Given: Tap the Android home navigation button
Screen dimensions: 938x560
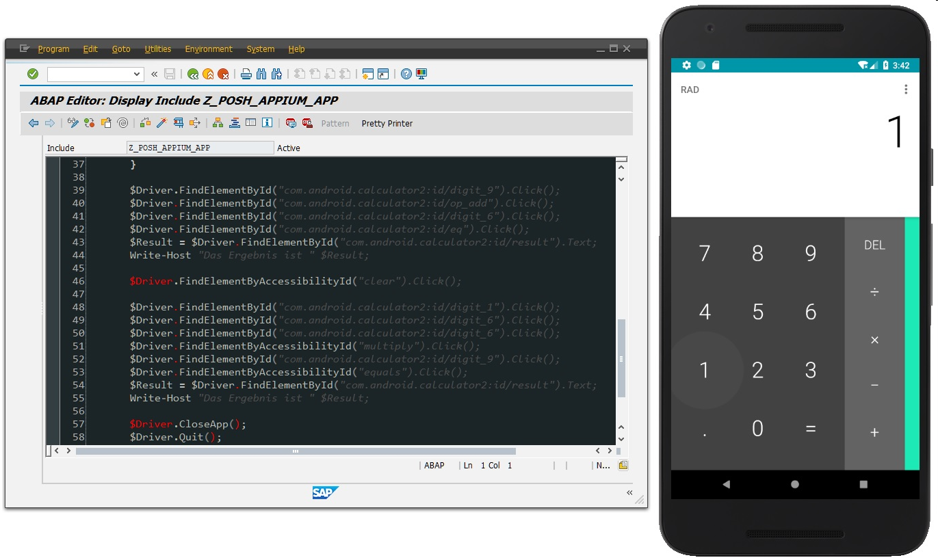Looking at the screenshot, I should [795, 484].
